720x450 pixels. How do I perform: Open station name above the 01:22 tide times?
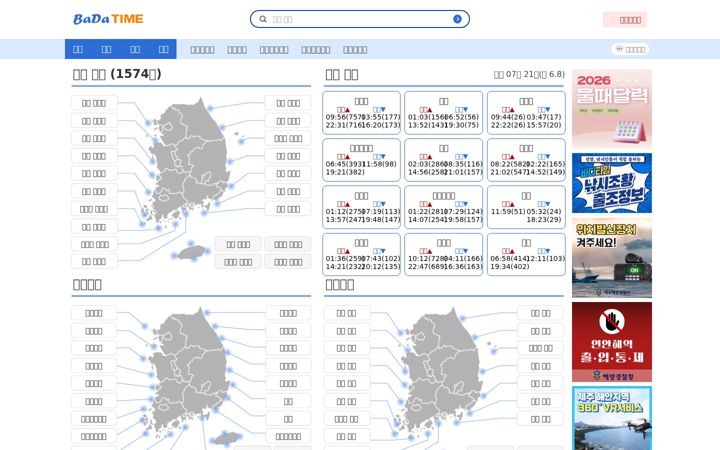coord(444,196)
